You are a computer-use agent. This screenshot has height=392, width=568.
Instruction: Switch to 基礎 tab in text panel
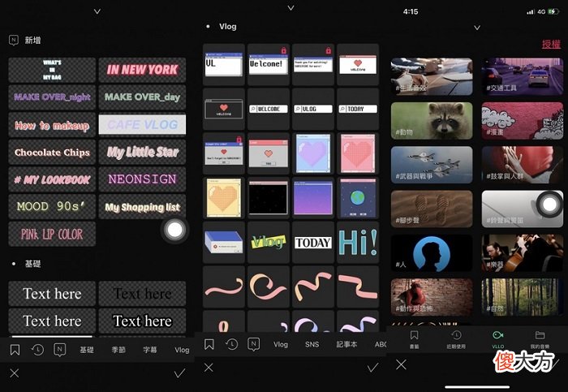pyautogui.click(x=87, y=350)
